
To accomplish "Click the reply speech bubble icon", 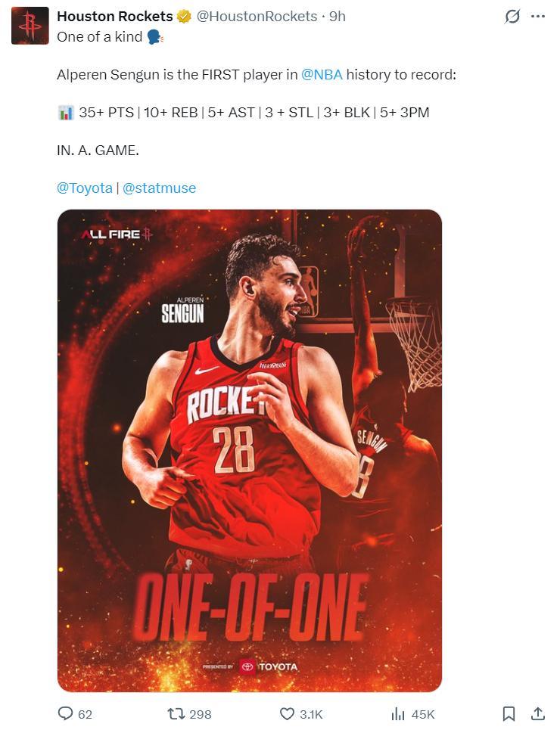I will 65,713.
